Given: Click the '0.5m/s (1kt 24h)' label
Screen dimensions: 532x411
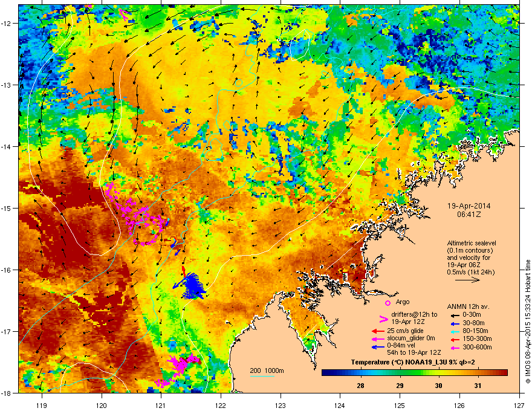Looking at the screenshot, I should click(x=470, y=272).
